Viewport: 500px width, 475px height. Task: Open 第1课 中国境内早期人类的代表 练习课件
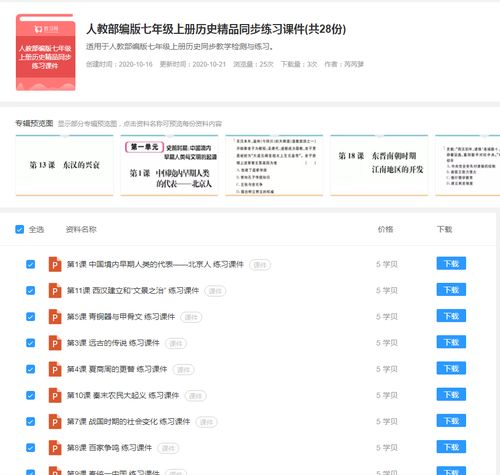pyautogui.click(x=155, y=264)
